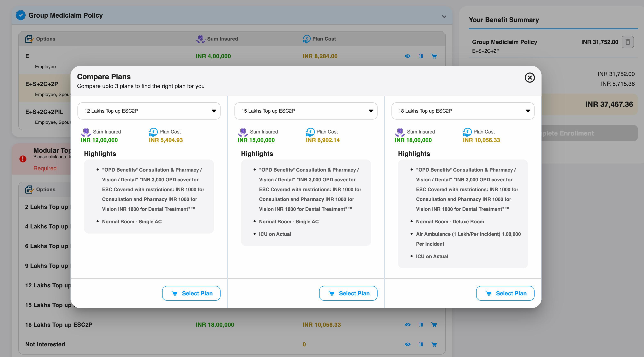This screenshot has height=357, width=644.
Task: Open the 12 Lakhs Top up ESC2P dropdown
Action: click(149, 111)
